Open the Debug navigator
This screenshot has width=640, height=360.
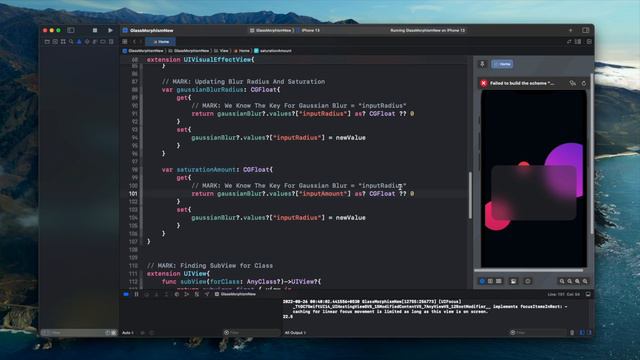(95, 42)
